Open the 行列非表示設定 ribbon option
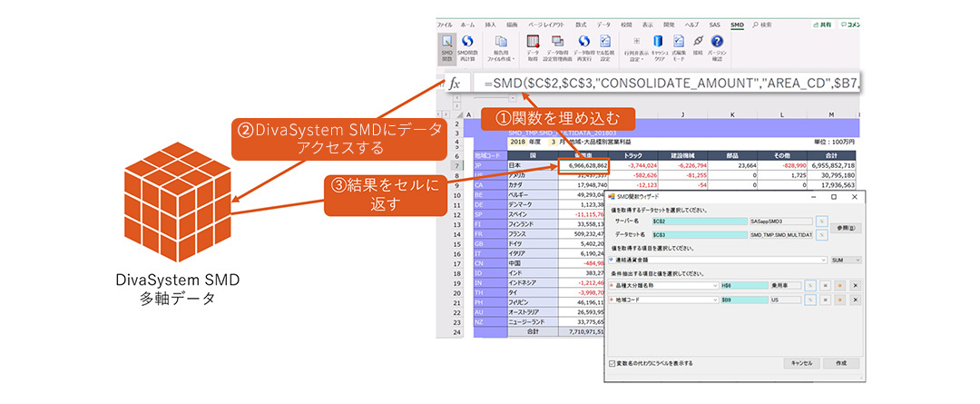This screenshot has width=980, height=404. pyautogui.click(x=635, y=48)
